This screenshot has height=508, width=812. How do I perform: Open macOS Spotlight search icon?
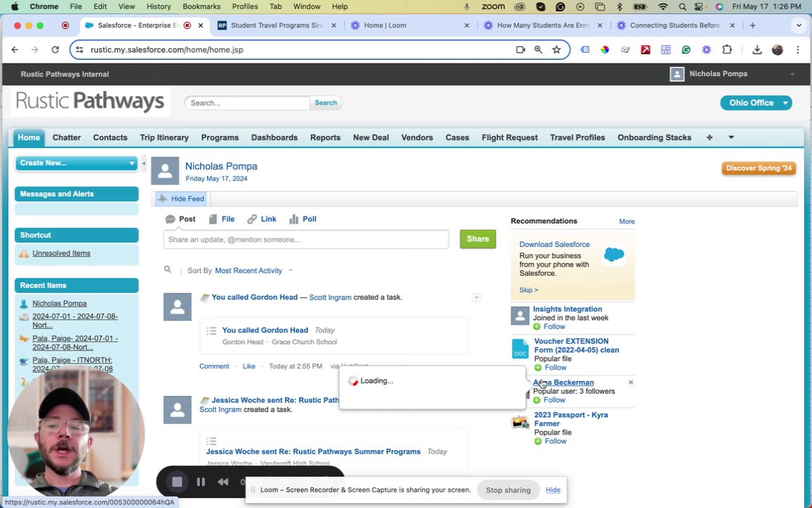point(682,7)
